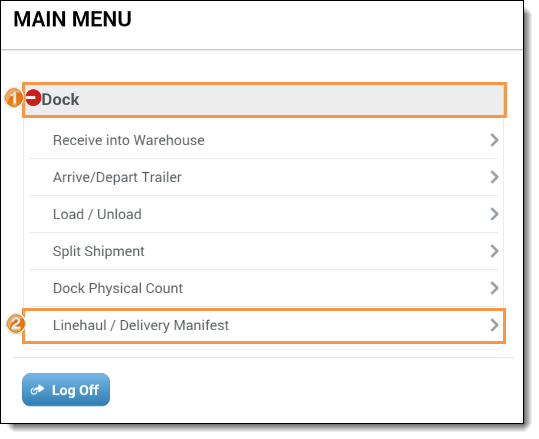The width and height of the screenshot is (539, 439).
Task: Click the share arrow icon on Log Off
Action: click(x=37, y=390)
